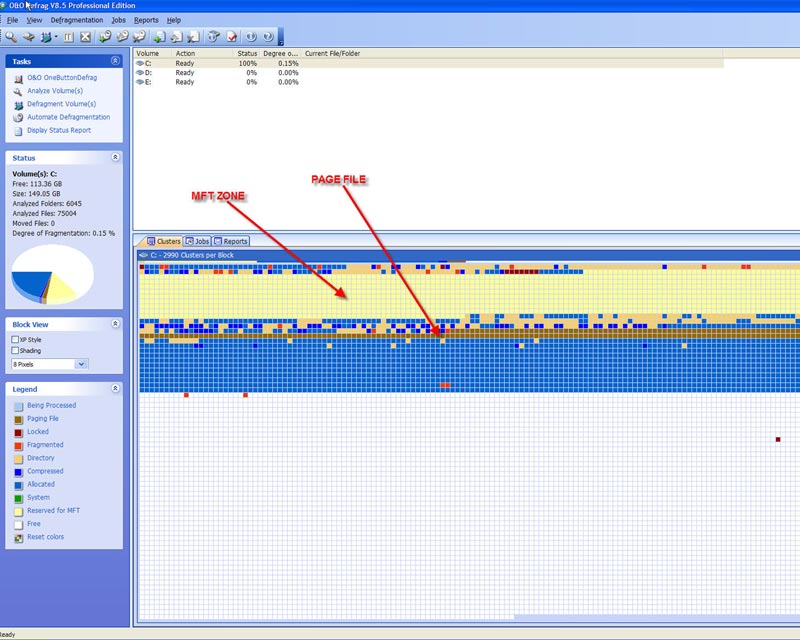Image resolution: width=800 pixels, height=640 pixels.
Task: Click the Display Status Report page icon
Action: pyautogui.click(x=18, y=130)
